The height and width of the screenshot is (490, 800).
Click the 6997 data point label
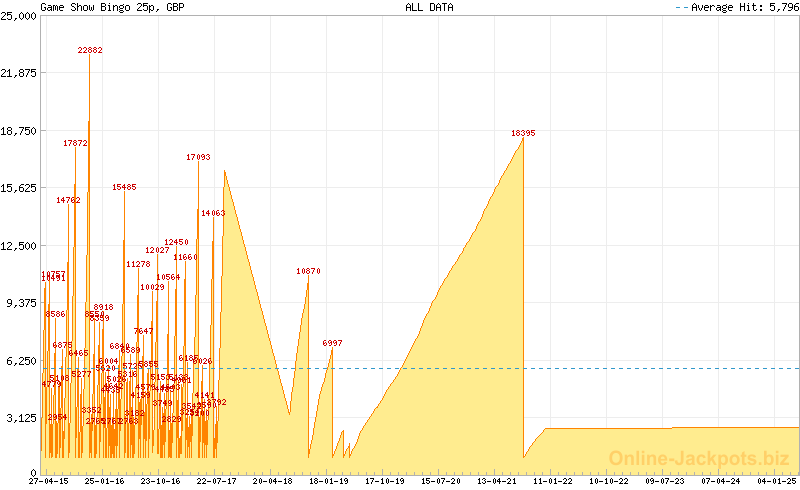(x=332, y=343)
